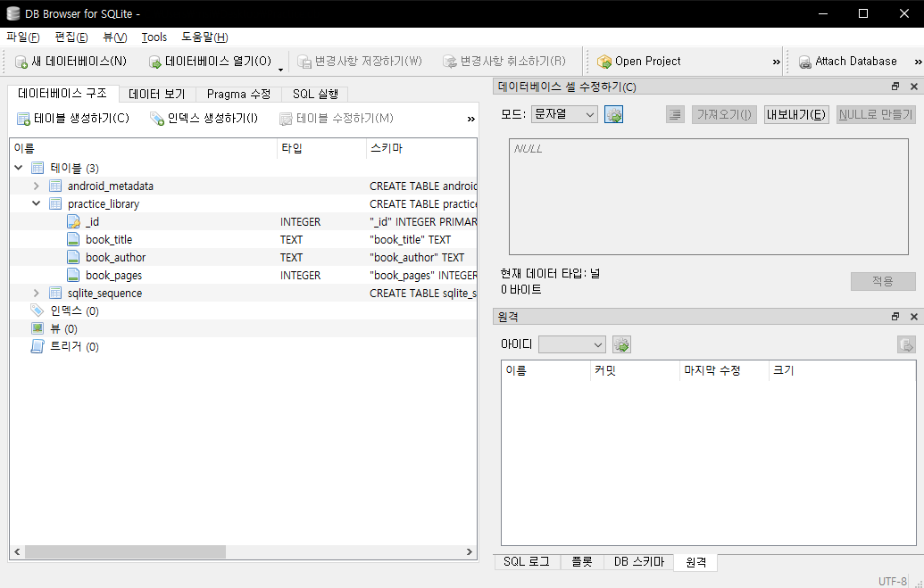Click the Attach Database icon
This screenshot has height=588, width=924.
click(x=805, y=62)
